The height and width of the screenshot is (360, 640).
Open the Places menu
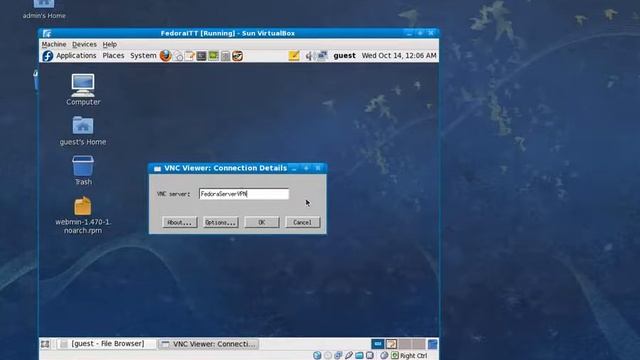coord(113,56)
